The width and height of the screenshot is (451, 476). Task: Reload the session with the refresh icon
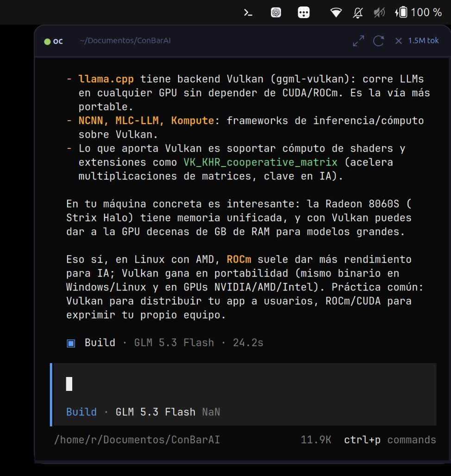pyautogui.click(x=379, y=41)
